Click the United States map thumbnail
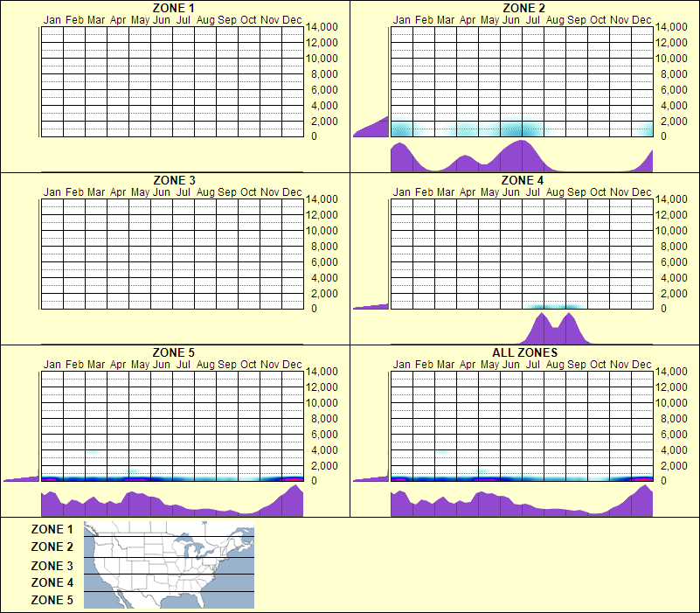The width and height of the screenshot is (700, 613). [168, 564]
